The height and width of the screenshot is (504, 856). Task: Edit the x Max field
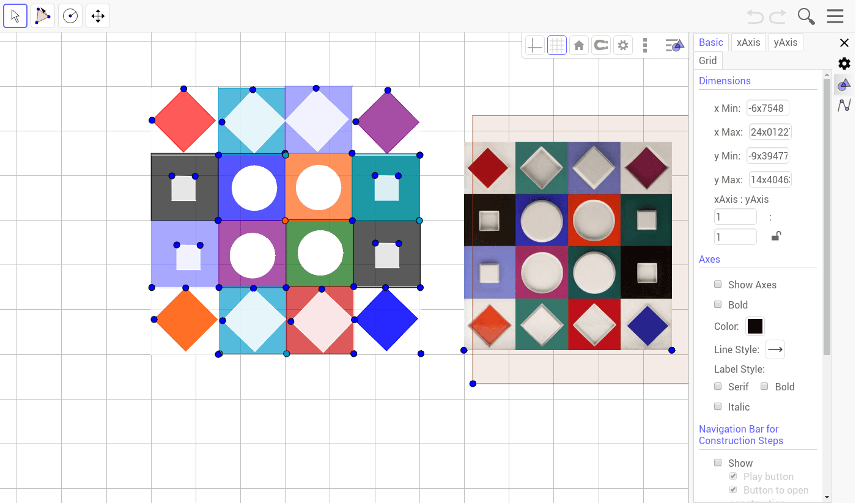770,132
